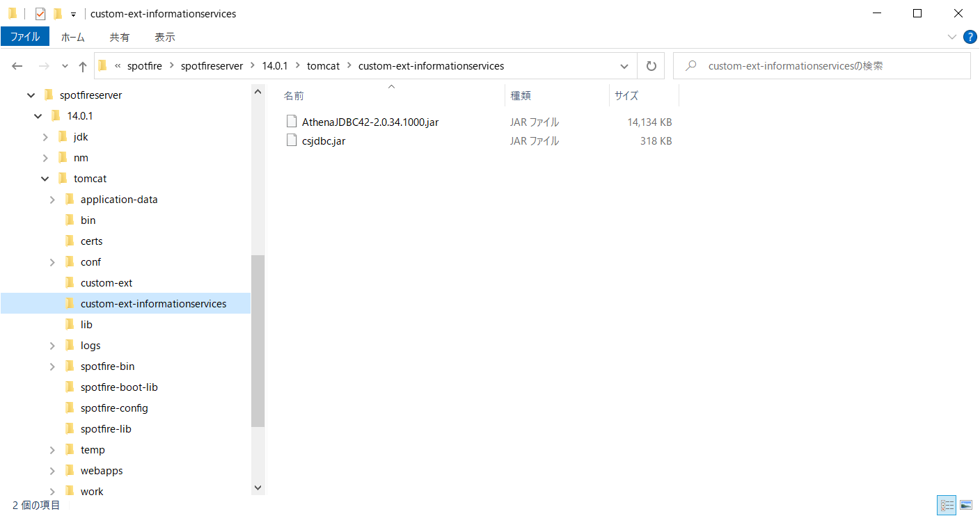Go forward with the forward arrow
Image resolution: width=980 pixels, height=516 pixels.
43,66
